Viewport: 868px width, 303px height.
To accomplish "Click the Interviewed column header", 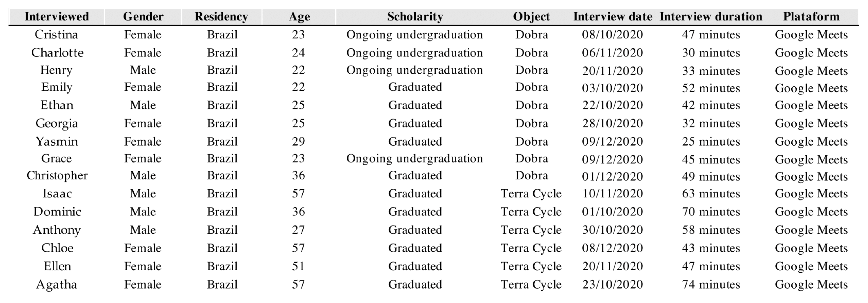I will pyautogui.click(x=57, y=16).
